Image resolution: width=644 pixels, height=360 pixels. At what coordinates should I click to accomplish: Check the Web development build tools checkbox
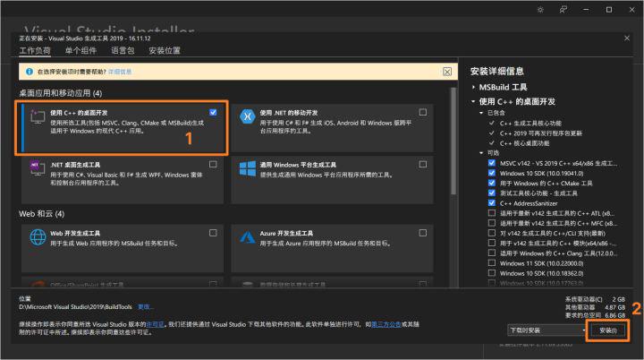click(213, 233)
